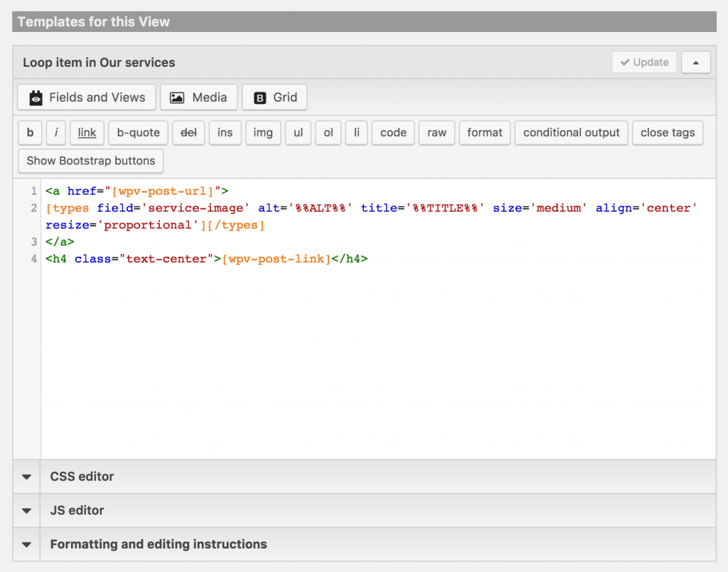Open the conditional output dialog
The height and width of the screenshot is (572, 728).
coord(572,133)
